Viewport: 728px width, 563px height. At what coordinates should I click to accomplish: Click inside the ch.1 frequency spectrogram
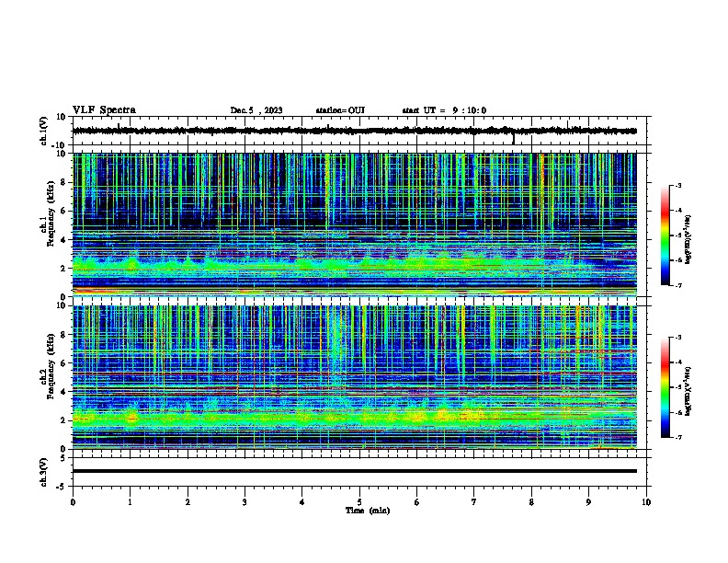point(355,224)
